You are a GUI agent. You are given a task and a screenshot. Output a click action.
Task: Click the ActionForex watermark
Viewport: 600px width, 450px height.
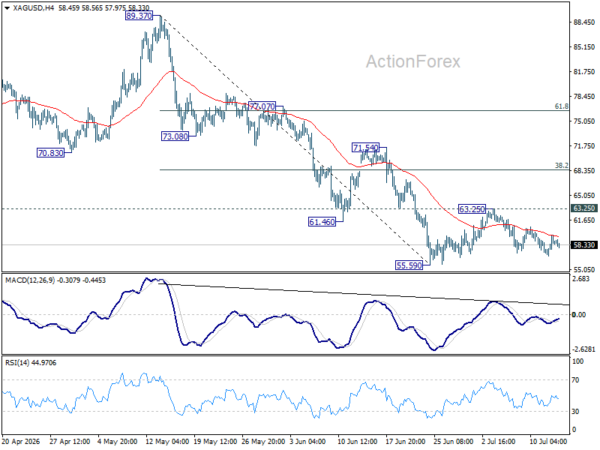pos(413,62)
